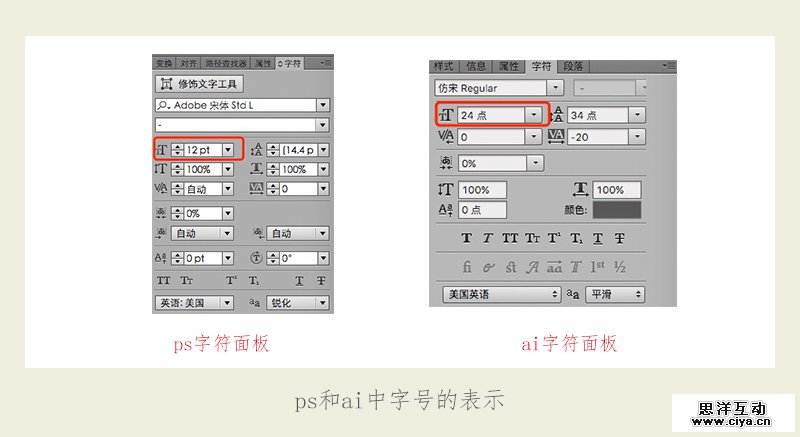Toggle subscript in the Adobe 宋体 panel

click(x=254, y=280)
